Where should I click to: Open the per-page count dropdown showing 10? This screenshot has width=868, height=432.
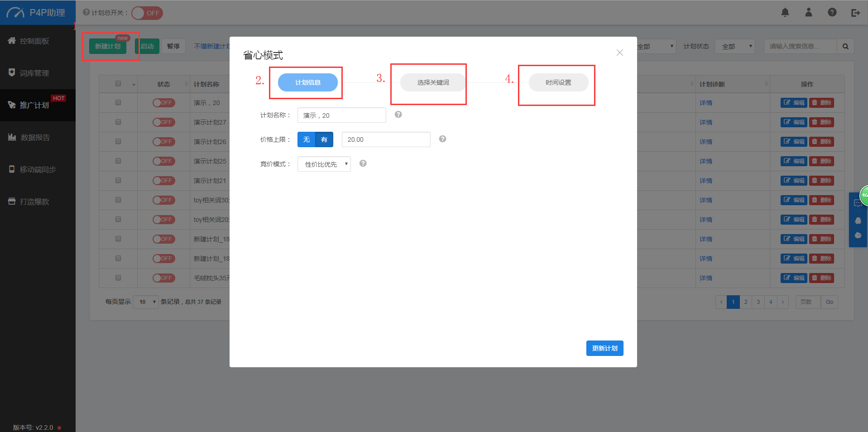pyautogui.click(x=146, y=302)
